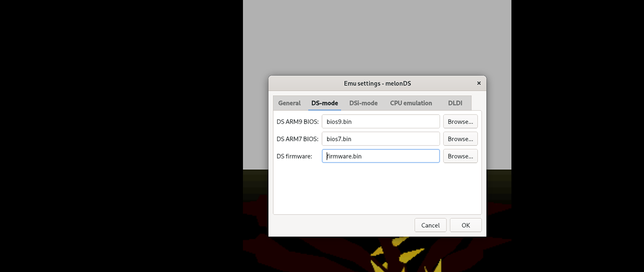644x272 pixels.
Task: Click the "DS ARM9 BIOS:" label
Action: 298,121
